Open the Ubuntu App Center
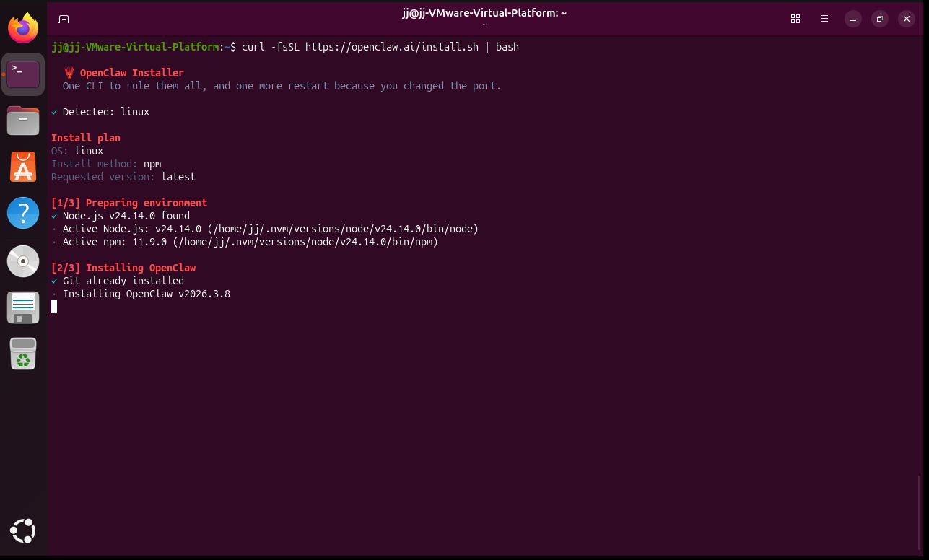929x560 pixels. pyautogui.click(x=23, y=167)
